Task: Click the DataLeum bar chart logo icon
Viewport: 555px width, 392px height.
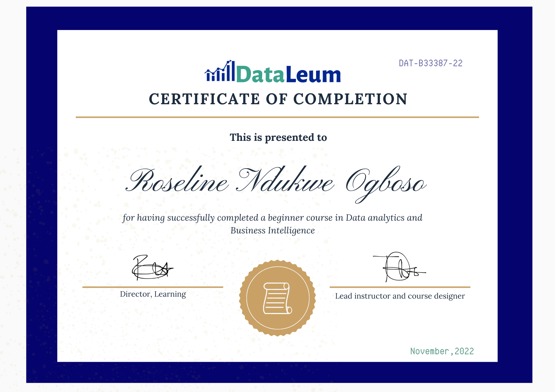Action: pyautogui.click(x=220, y=72)
